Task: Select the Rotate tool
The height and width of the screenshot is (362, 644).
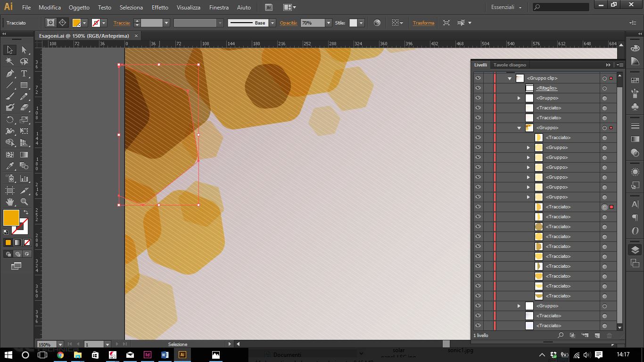Action: tap(9, 120)
